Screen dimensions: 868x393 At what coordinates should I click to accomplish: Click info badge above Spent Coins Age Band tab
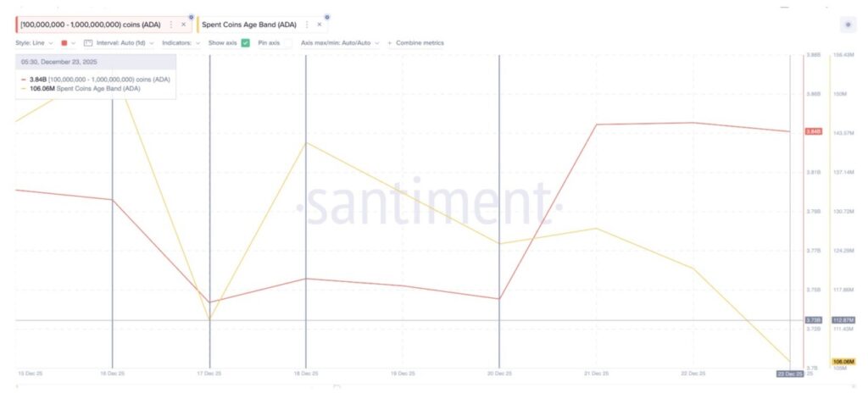pyautogui.click(x=327, y=17)
